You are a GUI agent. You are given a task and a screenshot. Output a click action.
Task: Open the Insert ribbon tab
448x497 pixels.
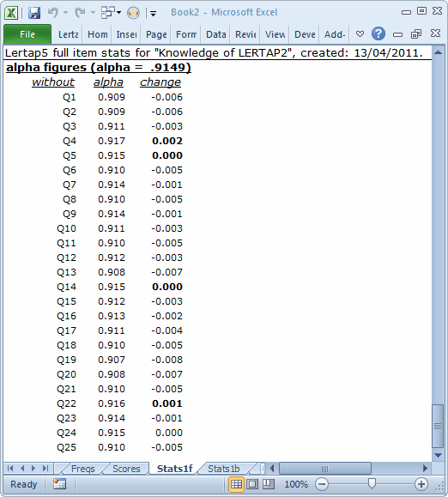pos(126,34)
